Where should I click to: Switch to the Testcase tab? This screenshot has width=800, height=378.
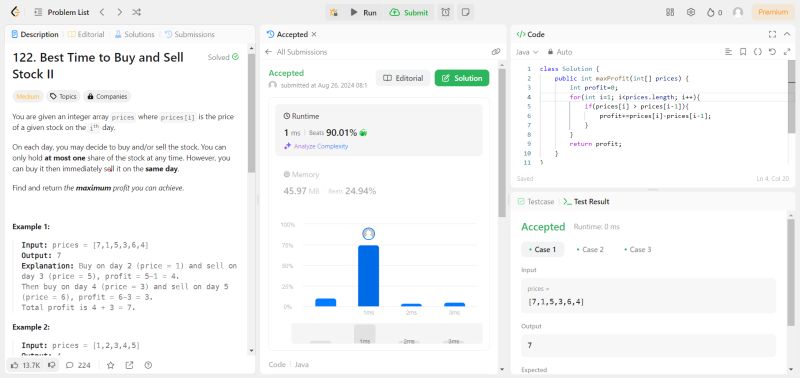[x=536, y=201]
